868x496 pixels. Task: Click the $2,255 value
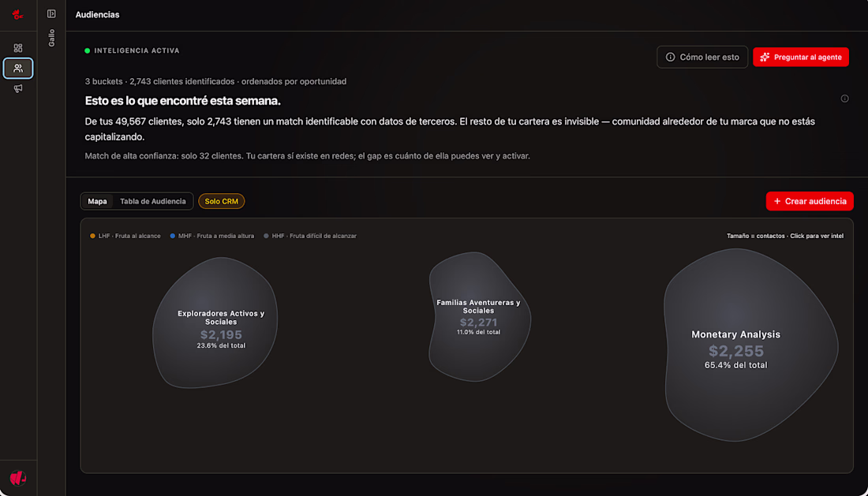point(736,351)
